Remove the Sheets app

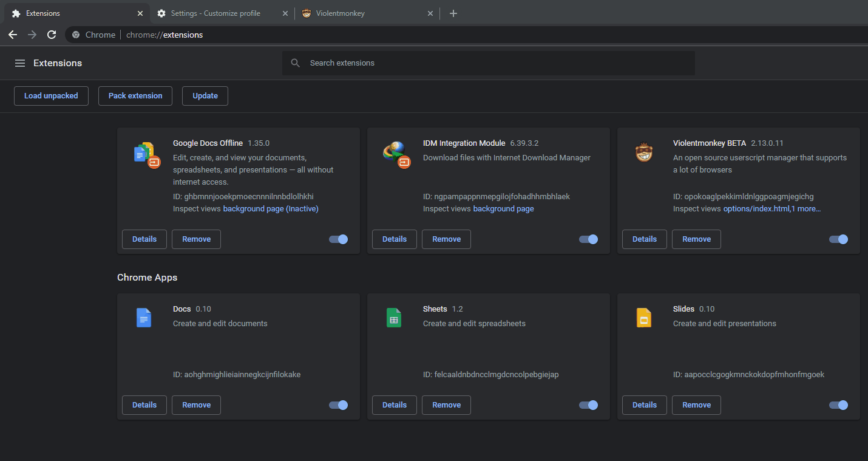click(447, 405)
